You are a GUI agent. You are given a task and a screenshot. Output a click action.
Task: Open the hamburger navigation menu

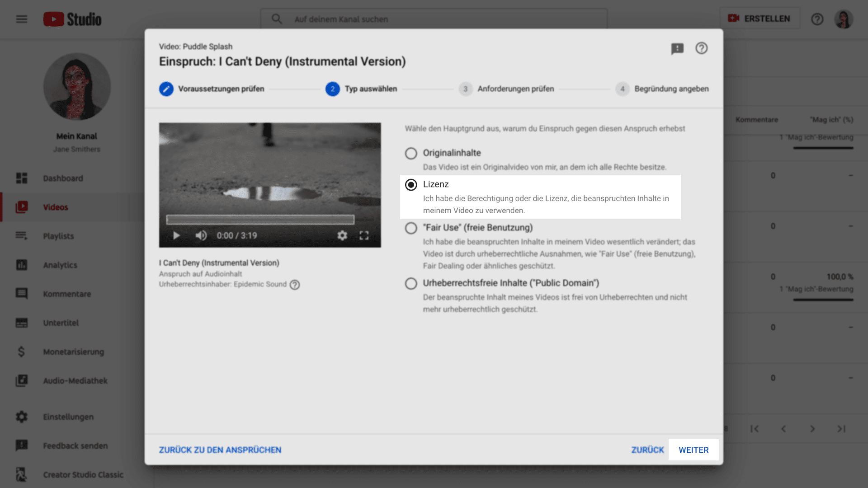point(22,19)
